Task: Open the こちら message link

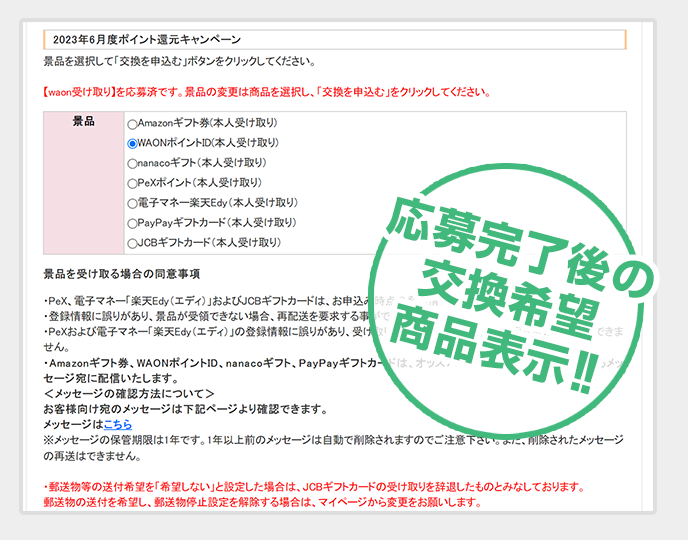Action: point(118,424)
